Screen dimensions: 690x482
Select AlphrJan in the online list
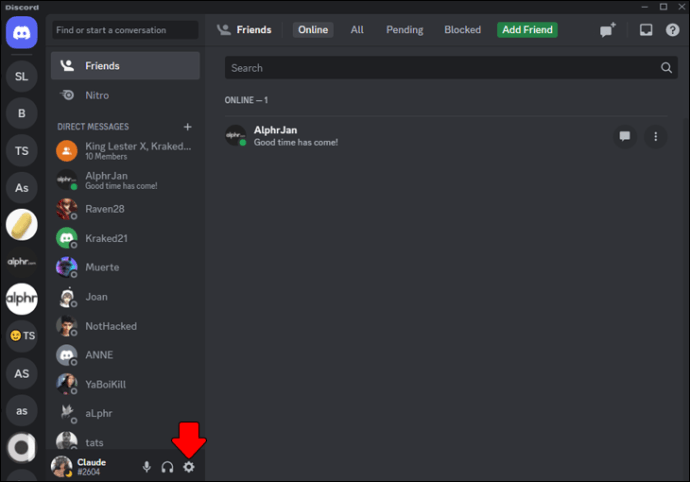tap(446, 136)
